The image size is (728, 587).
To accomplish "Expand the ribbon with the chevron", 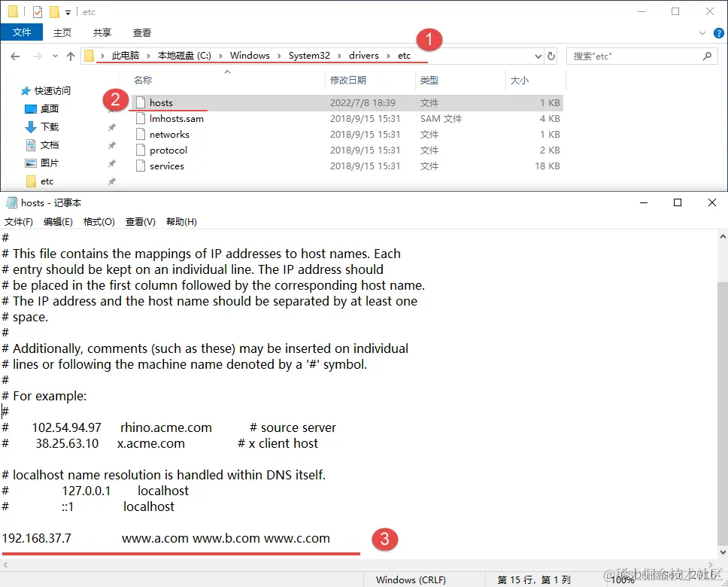I will [702, 33].
